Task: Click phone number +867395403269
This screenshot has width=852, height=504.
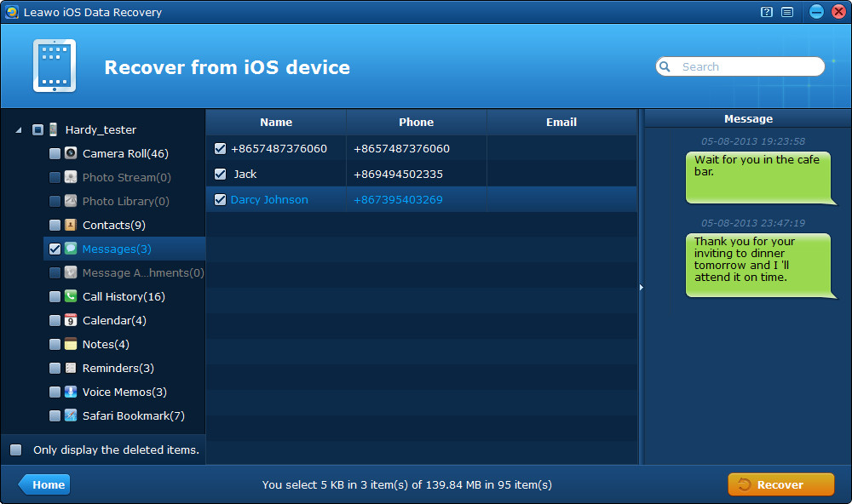Action: click(x=398, y=199)
